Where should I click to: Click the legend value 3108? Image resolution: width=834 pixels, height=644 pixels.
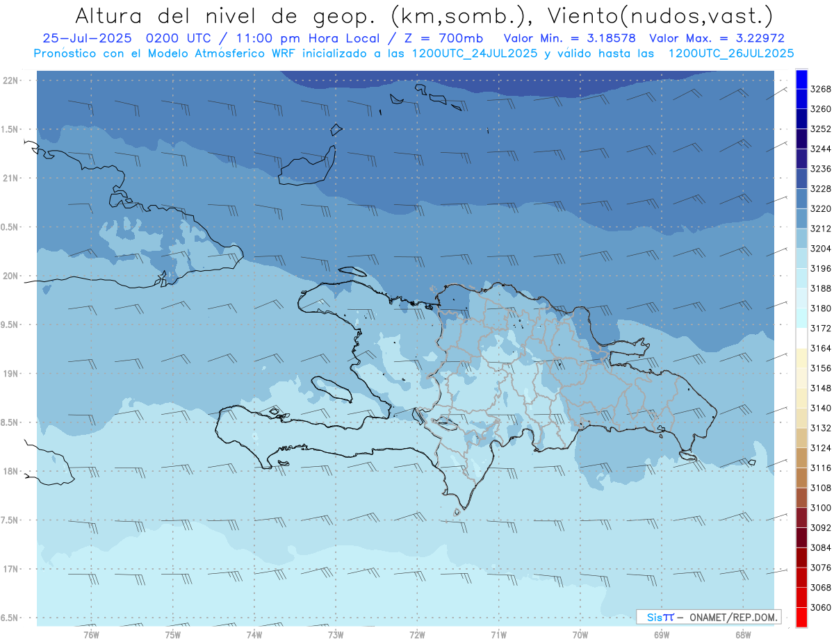coord(821,488)
